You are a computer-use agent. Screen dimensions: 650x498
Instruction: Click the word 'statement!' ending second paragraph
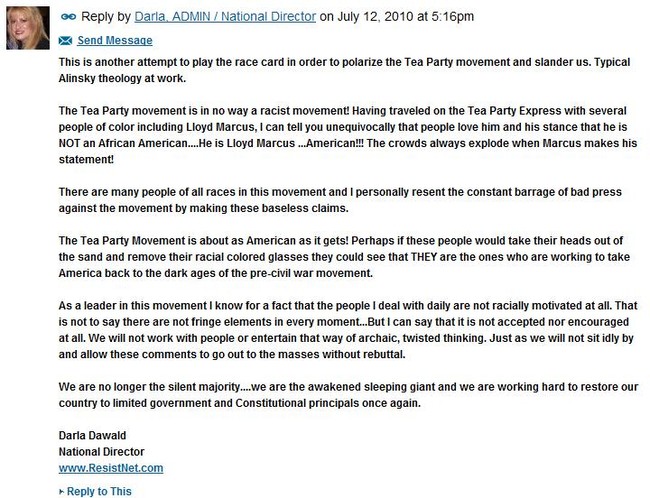(x=86, y=160)
